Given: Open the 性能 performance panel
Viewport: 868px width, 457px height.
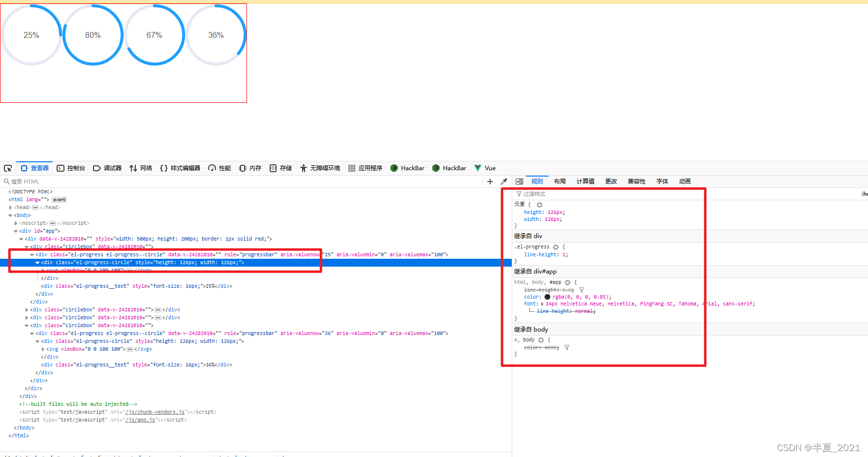Looking at the screenshot, I should point(219,168).
